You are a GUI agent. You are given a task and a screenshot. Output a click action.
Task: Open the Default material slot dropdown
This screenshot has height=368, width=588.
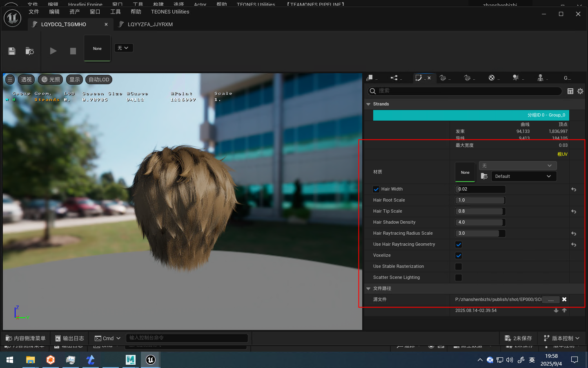523,176
